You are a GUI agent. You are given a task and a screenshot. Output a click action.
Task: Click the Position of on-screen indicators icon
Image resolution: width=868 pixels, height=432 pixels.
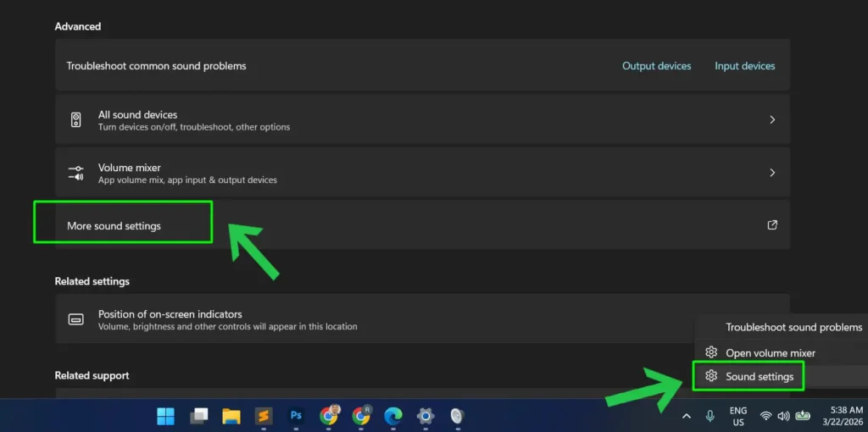pyautogui.click(x=75, y=319)
